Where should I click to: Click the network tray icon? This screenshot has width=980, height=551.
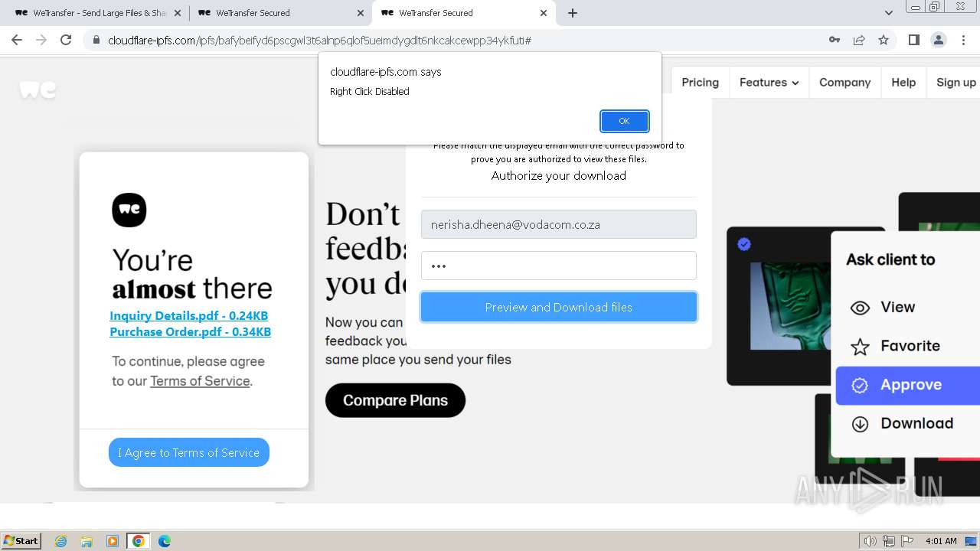coord(889,541)
